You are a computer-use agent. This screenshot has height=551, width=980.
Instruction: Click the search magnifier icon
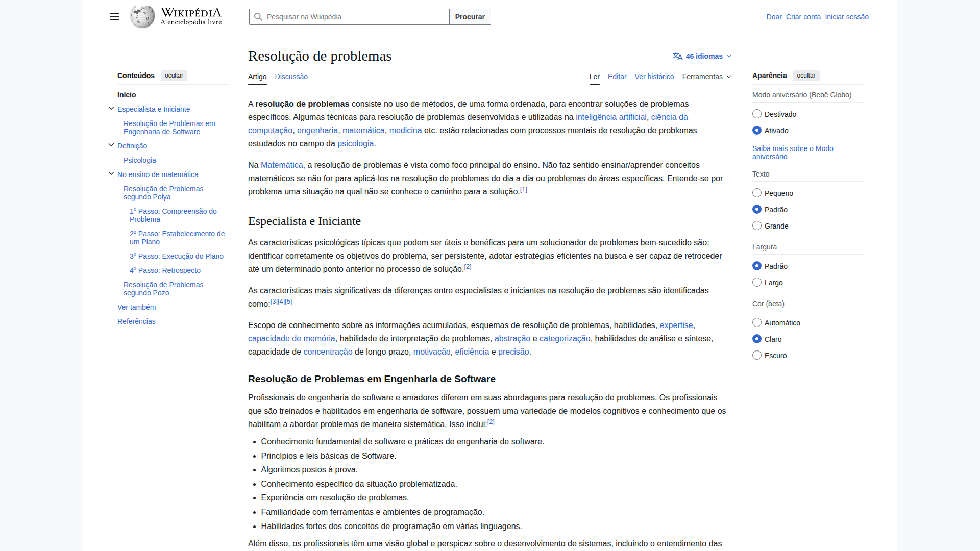[x=258, y=17]
